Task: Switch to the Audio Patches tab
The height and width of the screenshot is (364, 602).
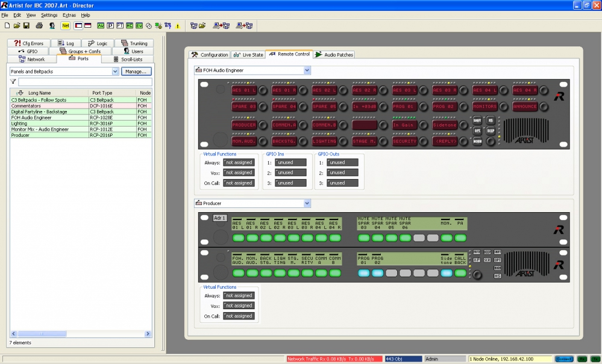Action: 334,55
